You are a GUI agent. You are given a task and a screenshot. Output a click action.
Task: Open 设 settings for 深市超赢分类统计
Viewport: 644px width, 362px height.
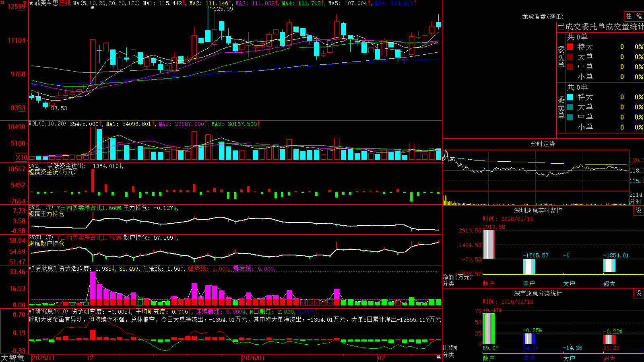[x=639, y=293]
